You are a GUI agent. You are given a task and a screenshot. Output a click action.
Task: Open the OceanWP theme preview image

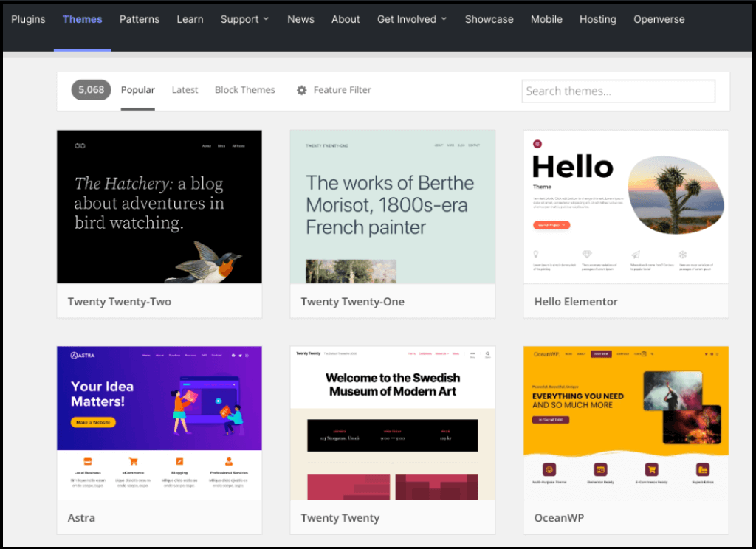pos(626,423)
